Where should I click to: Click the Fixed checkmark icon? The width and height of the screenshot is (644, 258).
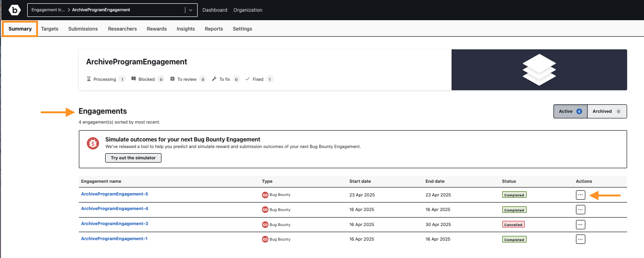[x=247, y=79]
